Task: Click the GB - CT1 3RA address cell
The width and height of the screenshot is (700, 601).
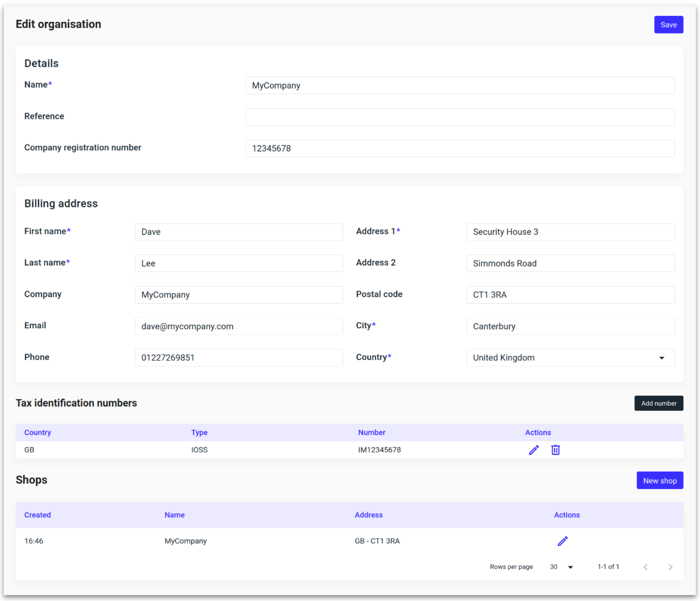Action: [377, 541]
